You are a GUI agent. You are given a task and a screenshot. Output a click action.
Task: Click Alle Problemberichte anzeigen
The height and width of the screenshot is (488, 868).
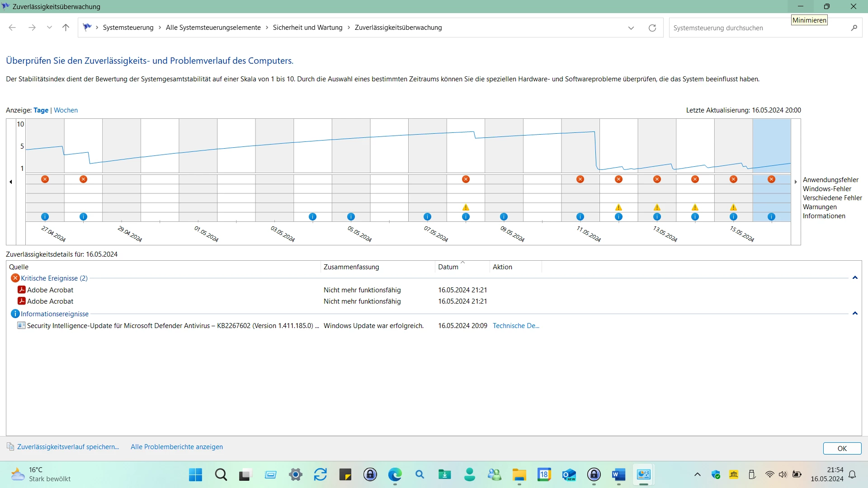tap(176, 447)
